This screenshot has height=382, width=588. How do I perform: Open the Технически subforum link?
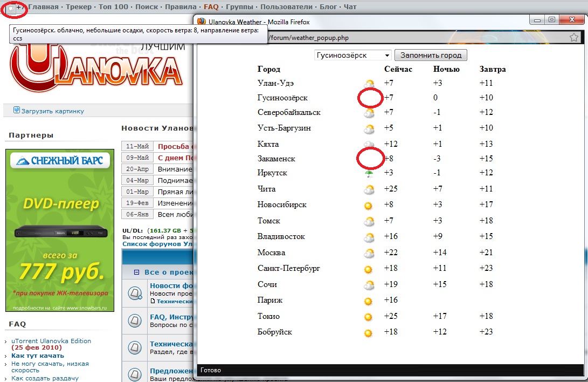tap(174, 301)
